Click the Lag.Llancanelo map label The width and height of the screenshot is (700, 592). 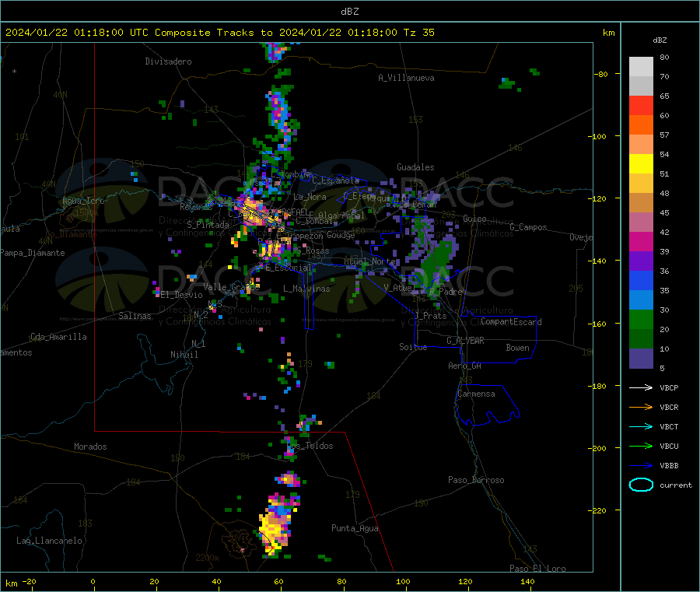(x=49, y=541)
